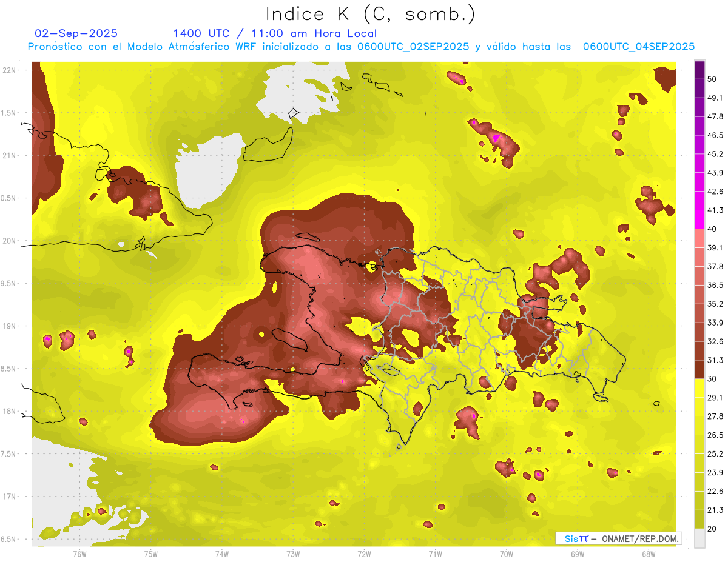Viewport: 728px width, 562px height.
Task: Click the colorbar value "41.3"
Action: click(x=715, y=210)
